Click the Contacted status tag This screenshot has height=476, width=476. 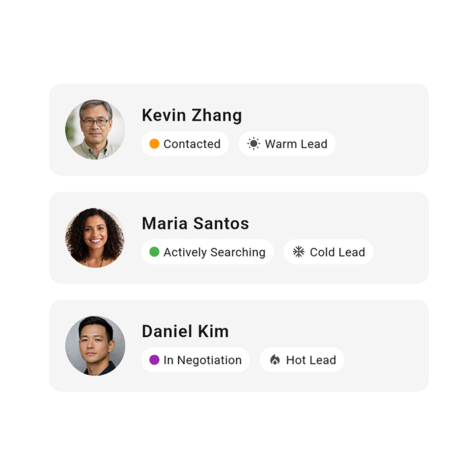(x=185, y=144)
